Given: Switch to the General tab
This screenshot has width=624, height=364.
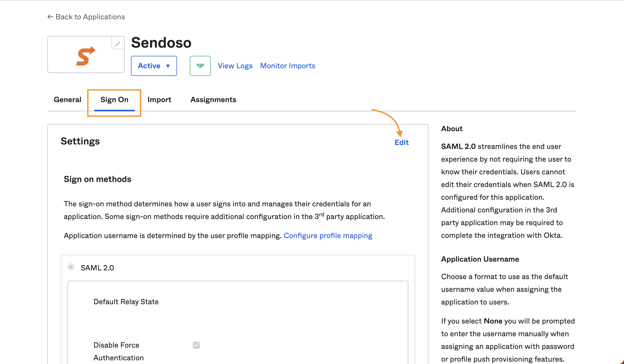Looking at the screenshot, I should click(67, 100).
